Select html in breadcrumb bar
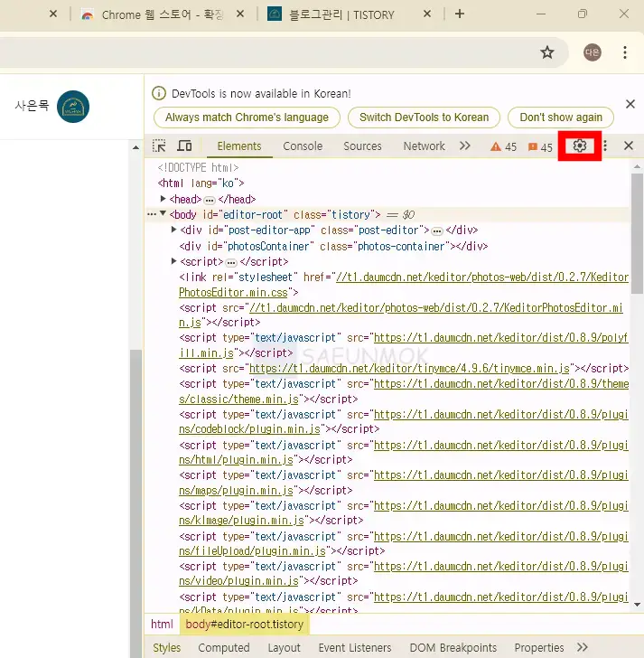 162,625
